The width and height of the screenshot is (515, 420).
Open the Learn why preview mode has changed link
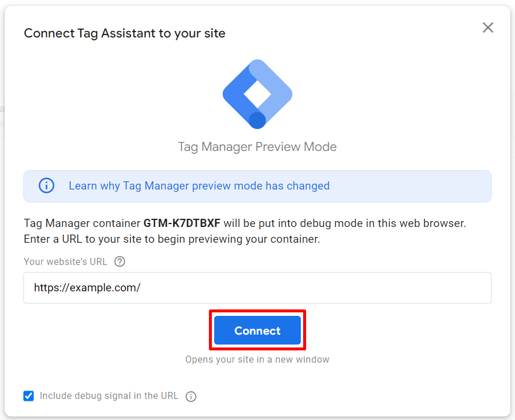click(x=199, y=186)
